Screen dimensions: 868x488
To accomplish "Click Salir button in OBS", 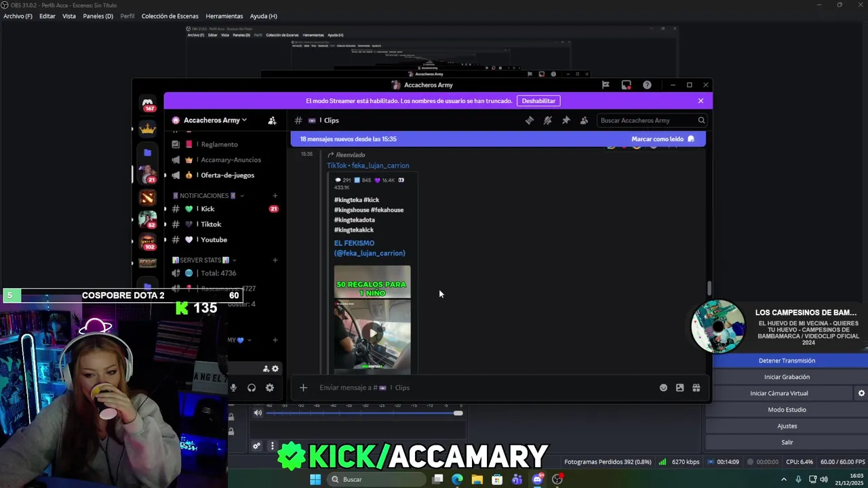I will click(787, 442).
